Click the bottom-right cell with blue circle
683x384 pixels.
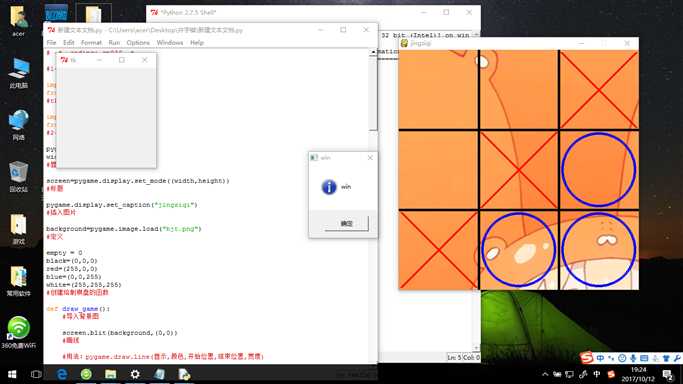[599, 250]
